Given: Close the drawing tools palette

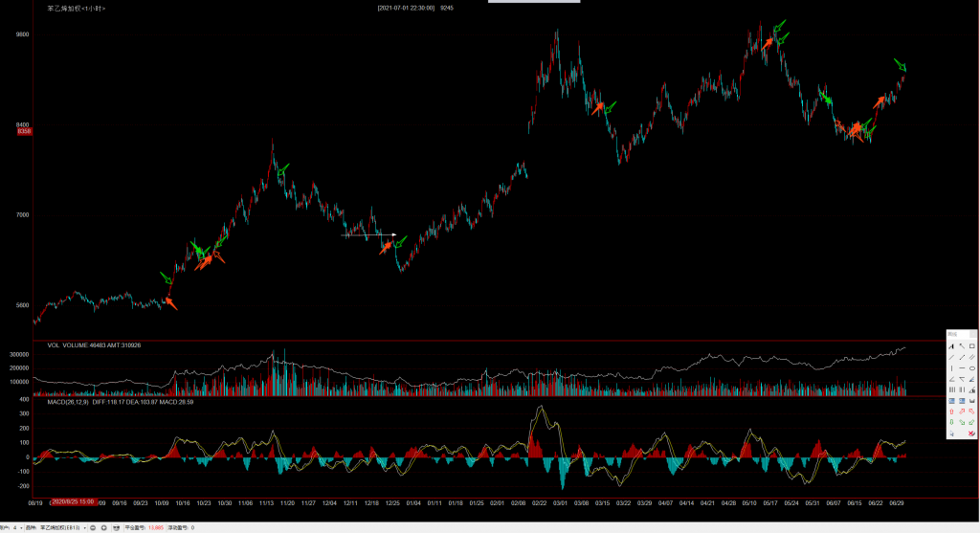Looking at the screenshot, I should coord(974,333).
